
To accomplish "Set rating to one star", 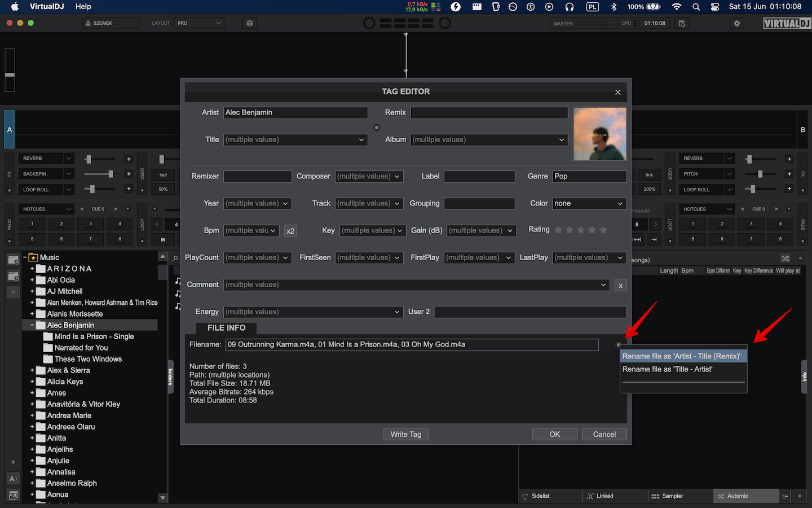I will click(x=558, y=230).
